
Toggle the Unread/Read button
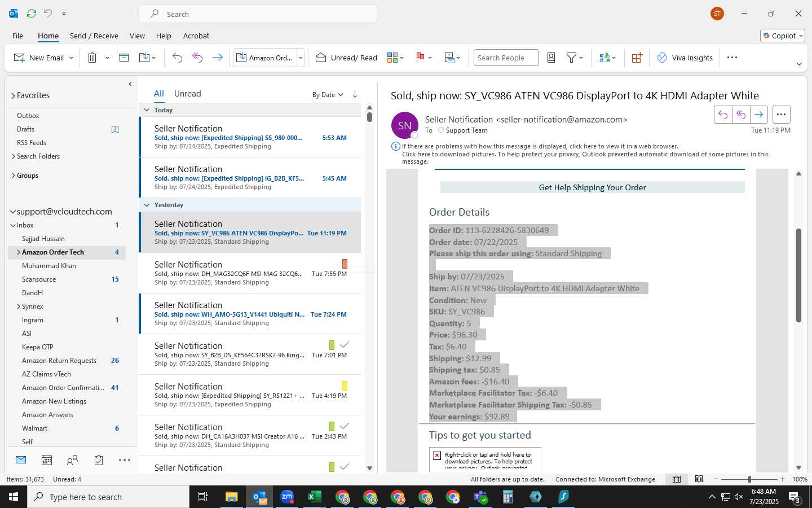[x=346, y=58]
